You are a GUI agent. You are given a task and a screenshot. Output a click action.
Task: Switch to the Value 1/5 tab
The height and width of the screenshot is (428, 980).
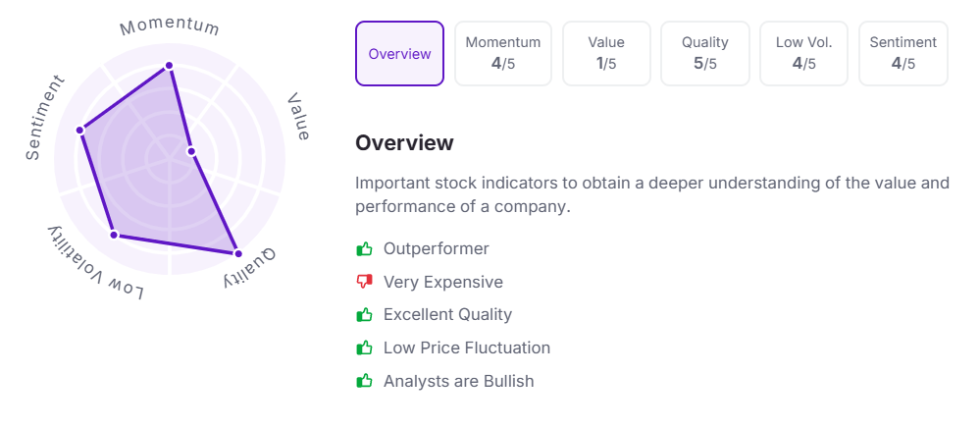[606, 54]
